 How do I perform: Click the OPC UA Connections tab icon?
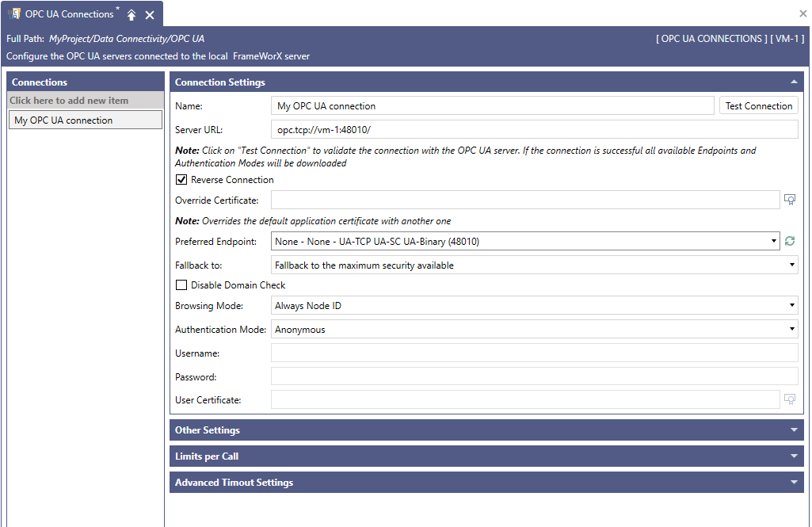tap(14, 14)
